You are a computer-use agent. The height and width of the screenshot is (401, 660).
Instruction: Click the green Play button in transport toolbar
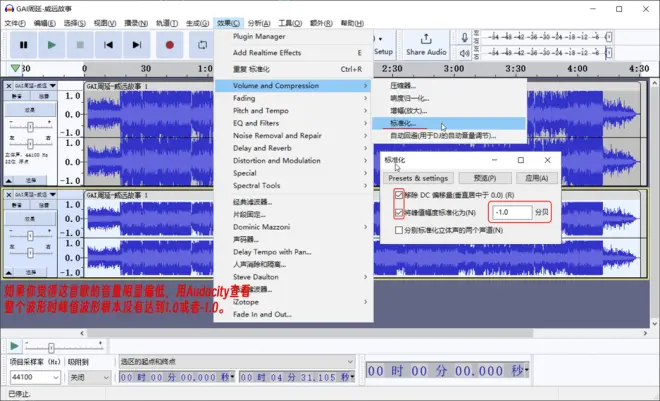pyautogui.click(x=51, y=45)
